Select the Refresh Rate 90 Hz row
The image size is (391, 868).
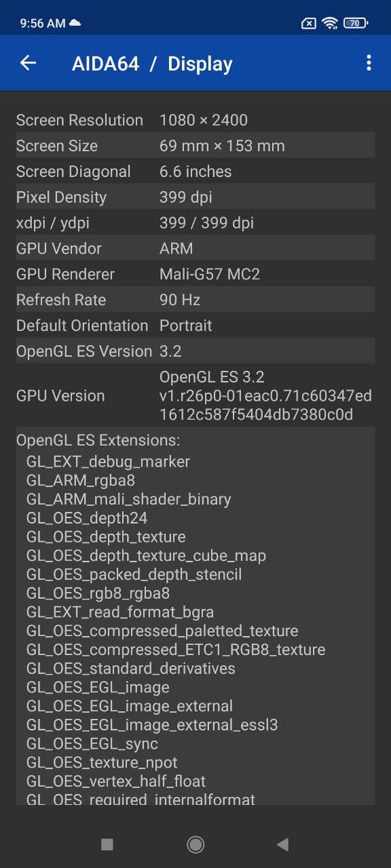coord(195,300)
